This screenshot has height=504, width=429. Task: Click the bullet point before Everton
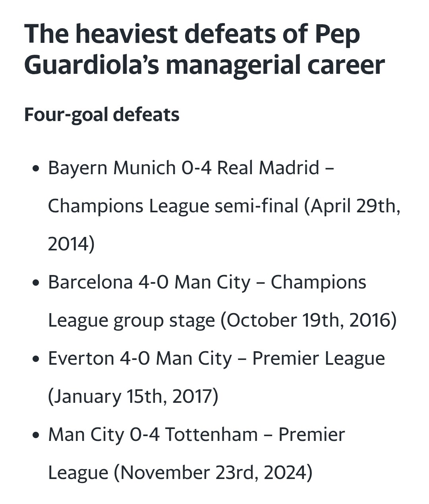click(x=36, y=359)
